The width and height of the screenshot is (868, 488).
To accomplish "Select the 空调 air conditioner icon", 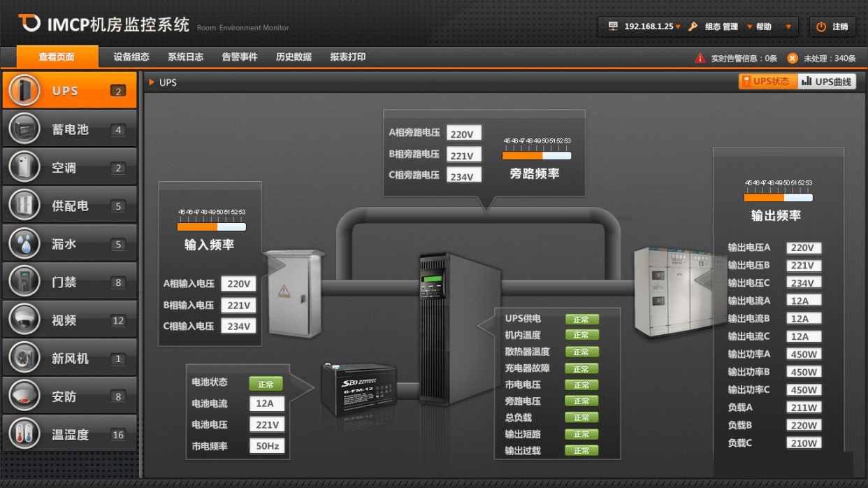I will (x=24, y=168).
